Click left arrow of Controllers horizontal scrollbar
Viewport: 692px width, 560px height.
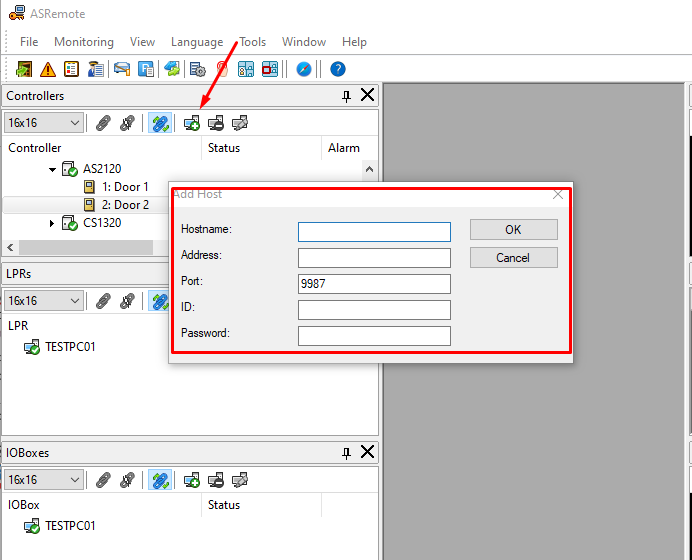tap(11, 248)
